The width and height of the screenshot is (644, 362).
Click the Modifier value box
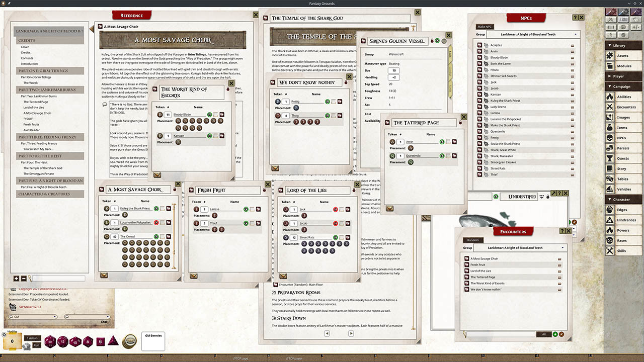12,341
